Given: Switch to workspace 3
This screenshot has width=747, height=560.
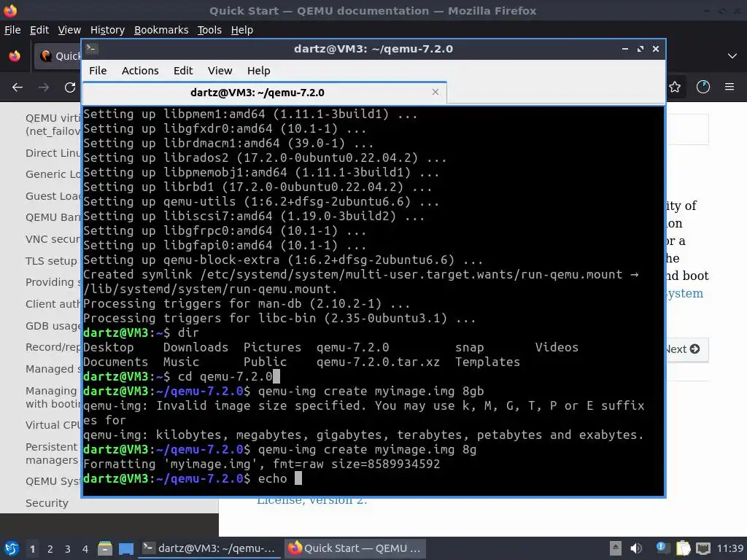Looking at the screenshot, I should click(68, 549).
